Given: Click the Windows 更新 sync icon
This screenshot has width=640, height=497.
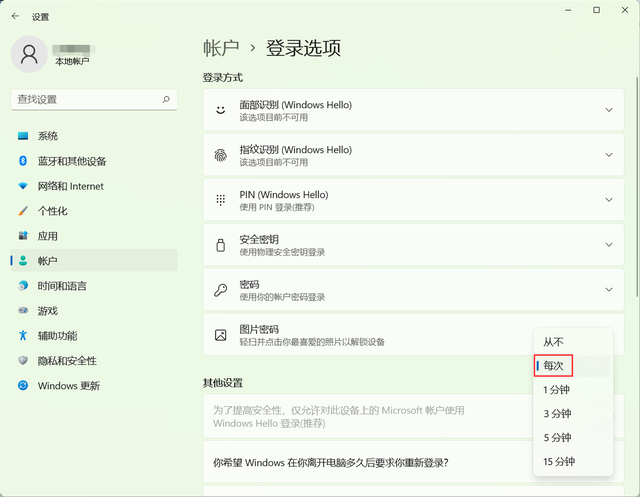Looking at the screenshot, I should [x=23, y=386].
